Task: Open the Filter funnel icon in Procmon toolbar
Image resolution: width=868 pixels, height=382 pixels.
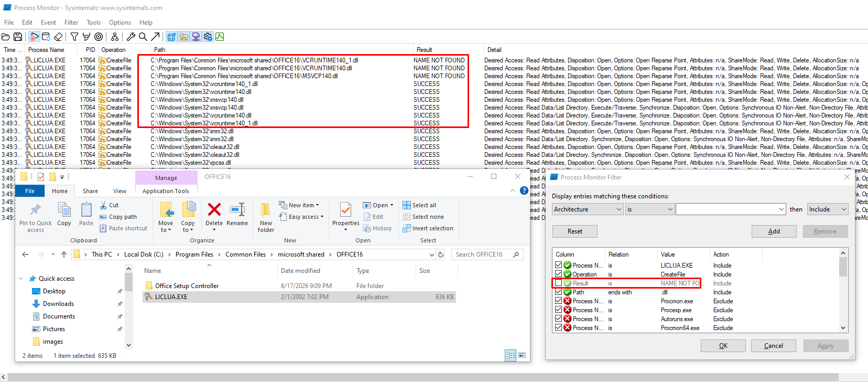Action: (x=74, y=37)
